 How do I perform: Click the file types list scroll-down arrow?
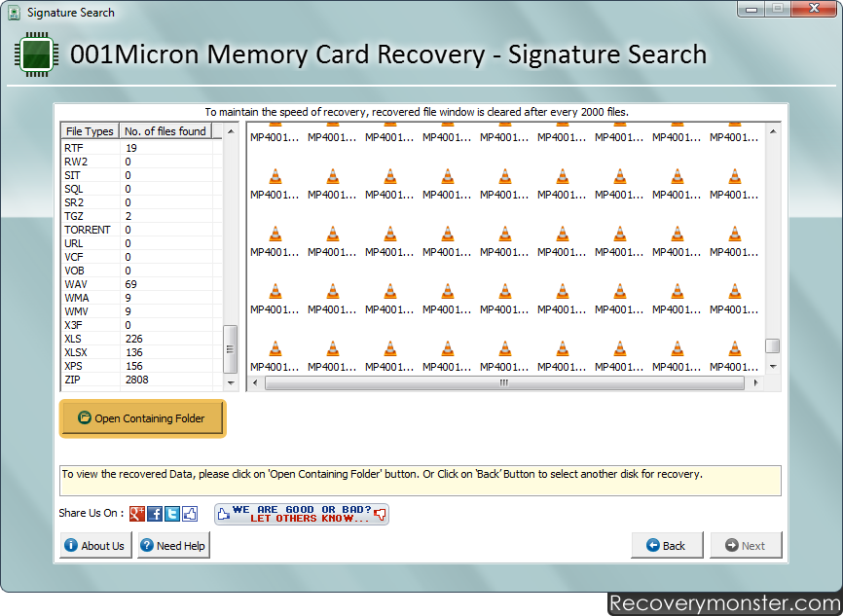(231, 382)
